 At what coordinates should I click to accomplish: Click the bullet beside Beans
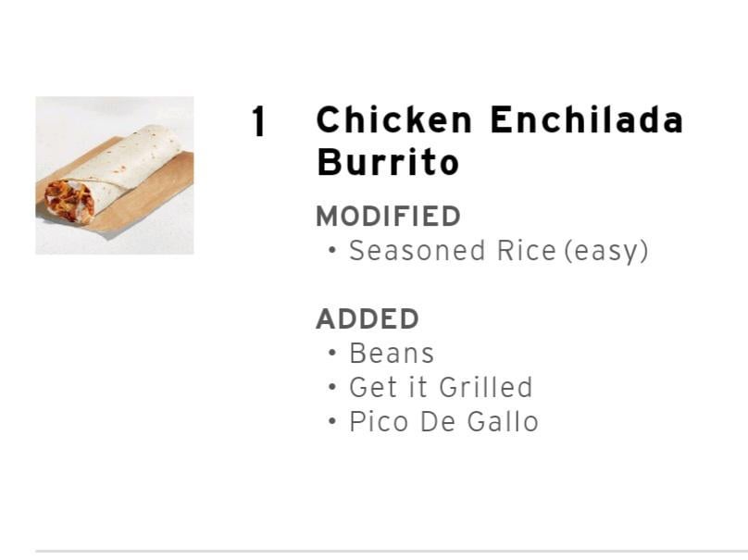click(331, 354)
